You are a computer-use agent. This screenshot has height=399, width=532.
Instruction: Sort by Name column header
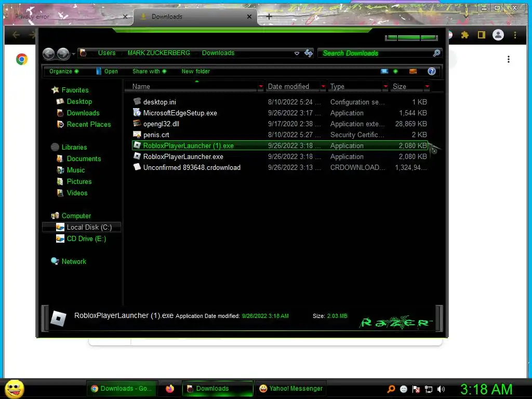coord(191,87)
